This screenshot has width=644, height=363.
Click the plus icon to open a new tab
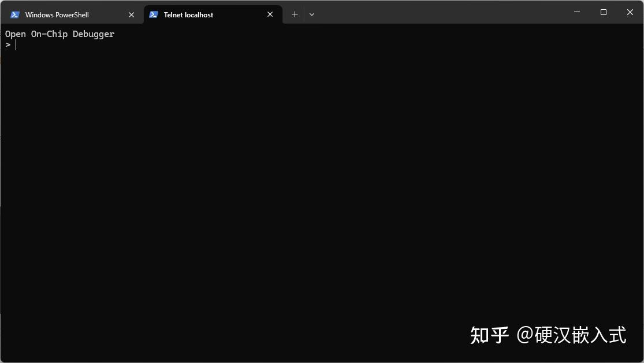coord(295,14)
